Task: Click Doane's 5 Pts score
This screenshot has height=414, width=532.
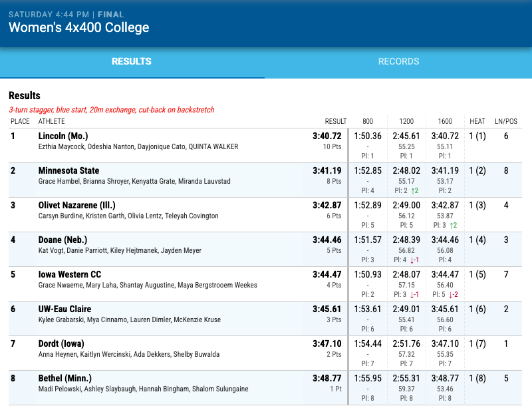Action: (334, 251)
